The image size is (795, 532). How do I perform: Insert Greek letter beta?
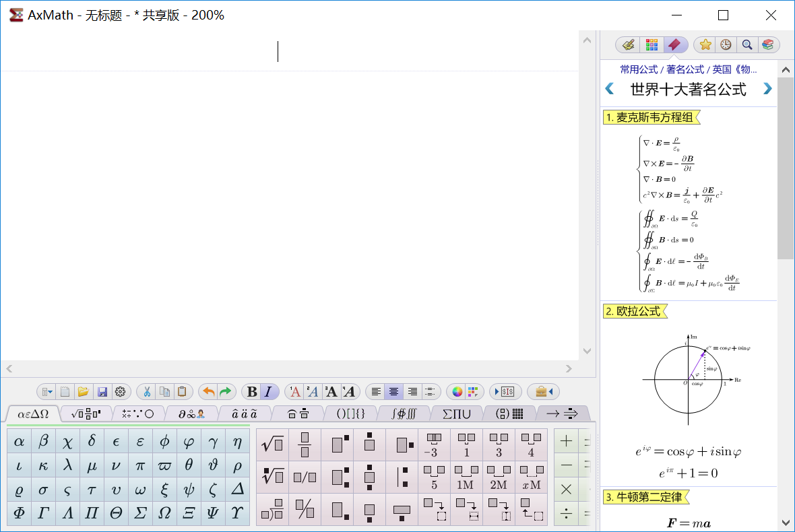pyautogui.click(x=44, y=442)
